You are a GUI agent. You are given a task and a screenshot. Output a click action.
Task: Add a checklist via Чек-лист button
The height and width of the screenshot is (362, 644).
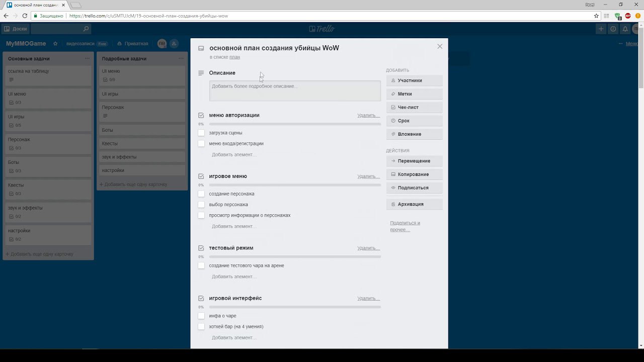click(x=415, y=107)
